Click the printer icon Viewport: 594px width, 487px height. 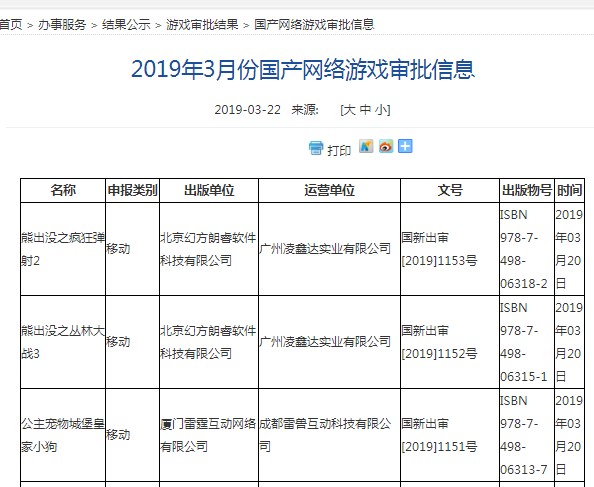point(316,148)
